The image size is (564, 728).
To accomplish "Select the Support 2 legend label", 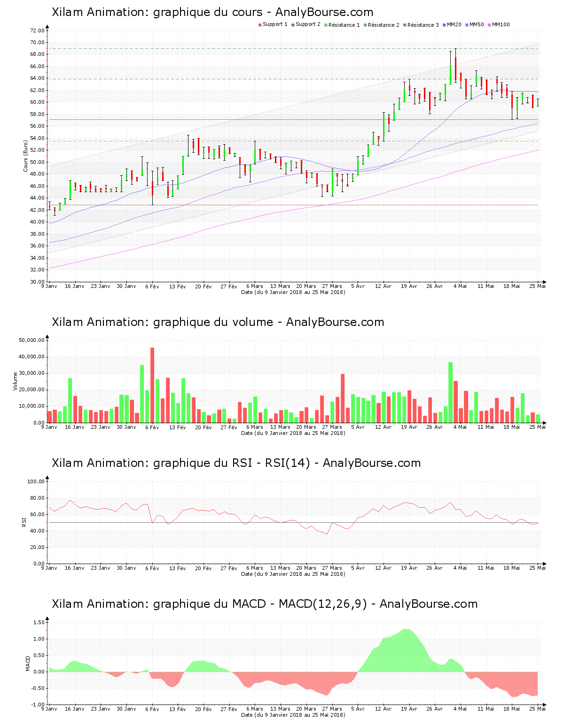I will pos(308,24).
